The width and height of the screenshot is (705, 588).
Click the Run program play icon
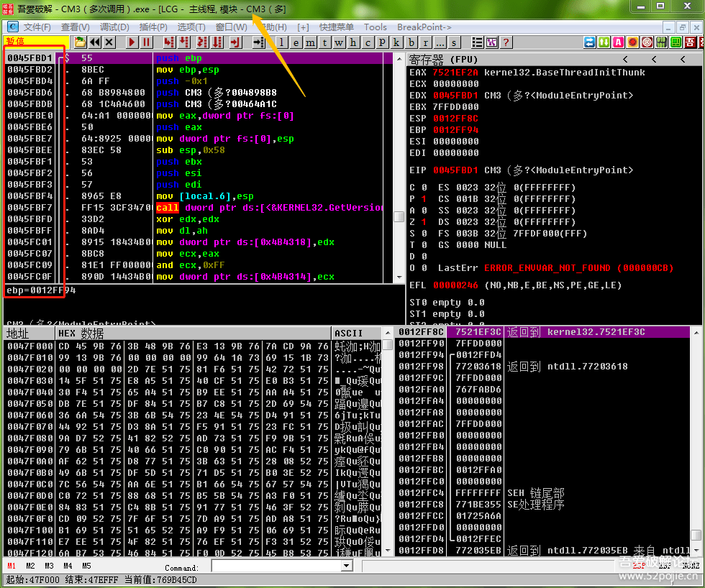coord(132,42)
